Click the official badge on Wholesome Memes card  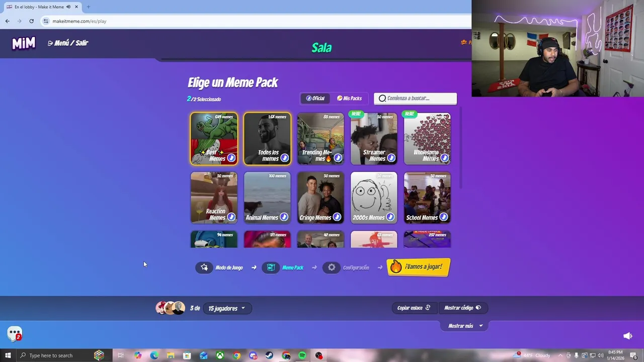click(445, 158)
